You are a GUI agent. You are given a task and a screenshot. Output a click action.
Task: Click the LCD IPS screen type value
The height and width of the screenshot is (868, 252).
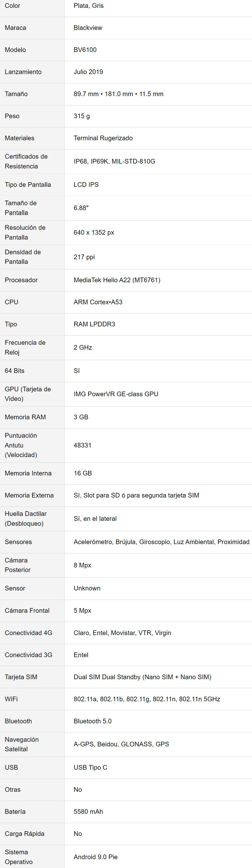[x=86, y=185]
